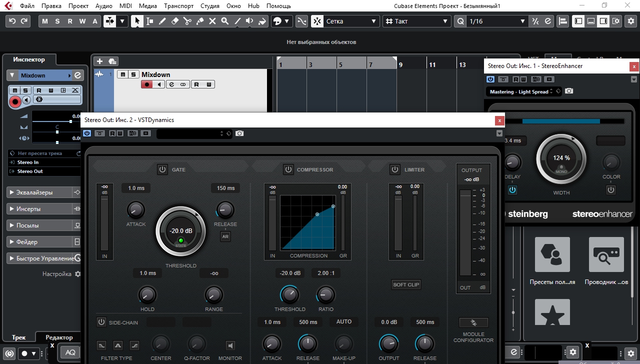Image resolution: width=640 pixels, height=364 pixels.
Task: Enable the Limiter module power button
Action: [395, 169]
